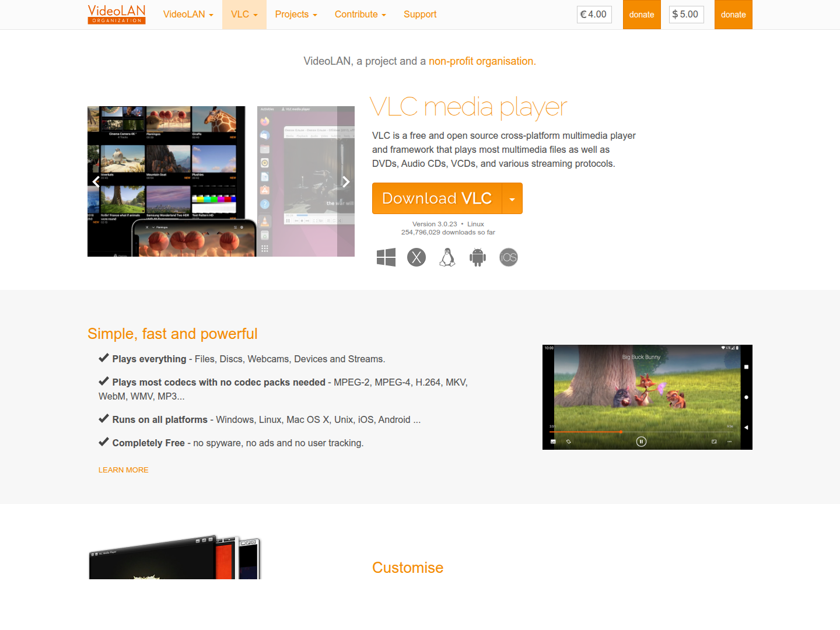
Task: Click the Runs on all platforms line
Action: click(x=260, y=419)
